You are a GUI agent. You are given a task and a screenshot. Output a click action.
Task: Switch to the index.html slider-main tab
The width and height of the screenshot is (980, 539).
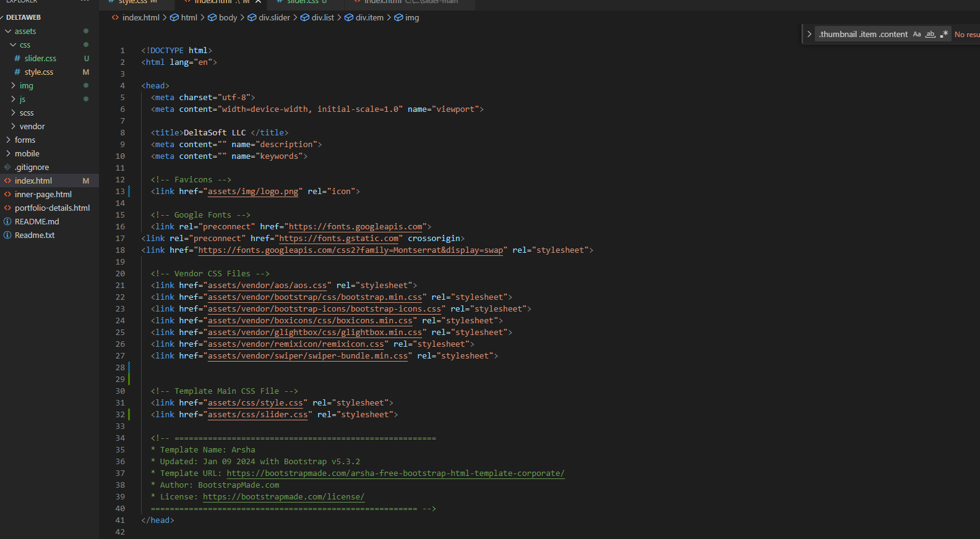click(410, 2)
